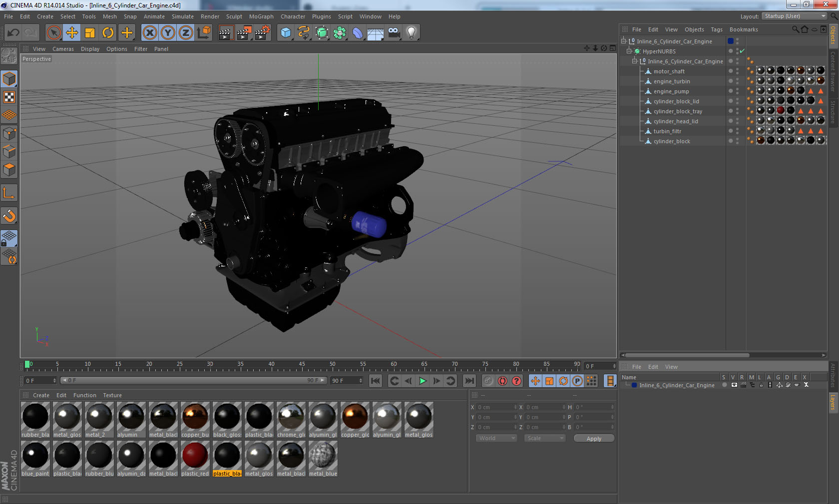Open the Simulate menu
This screenshot has width=839, height=504.
[x=183, y=16]
